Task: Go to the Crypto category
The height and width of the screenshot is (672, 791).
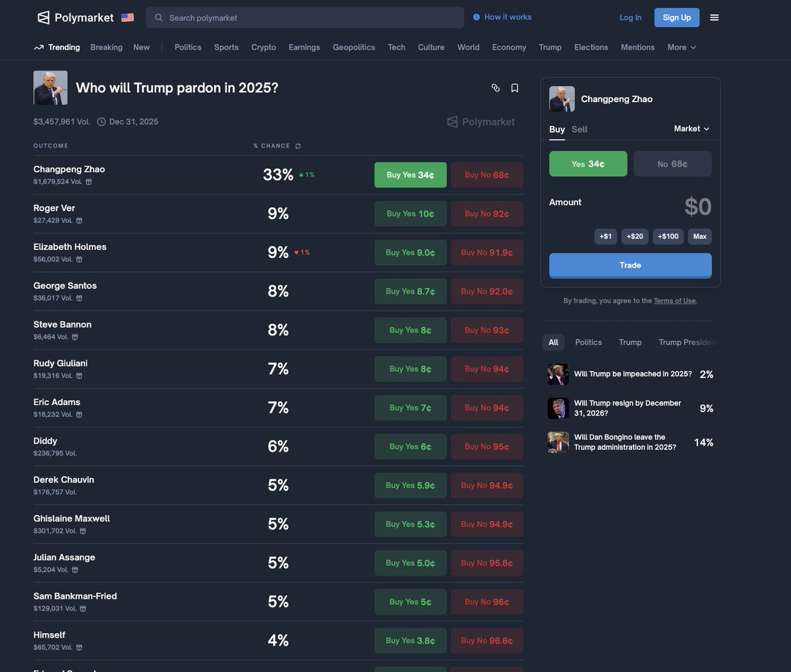Action: (x=264, y=47)
